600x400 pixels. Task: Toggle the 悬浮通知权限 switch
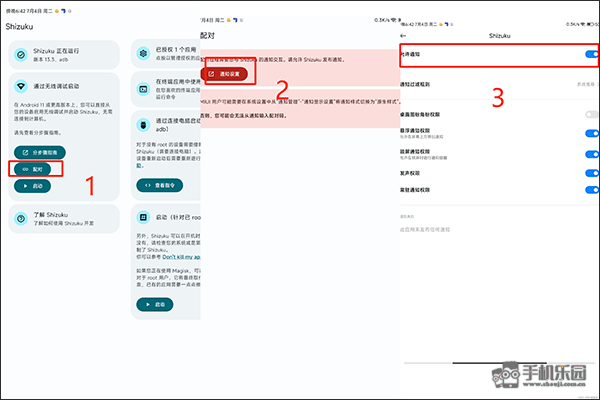pos(592,133)
